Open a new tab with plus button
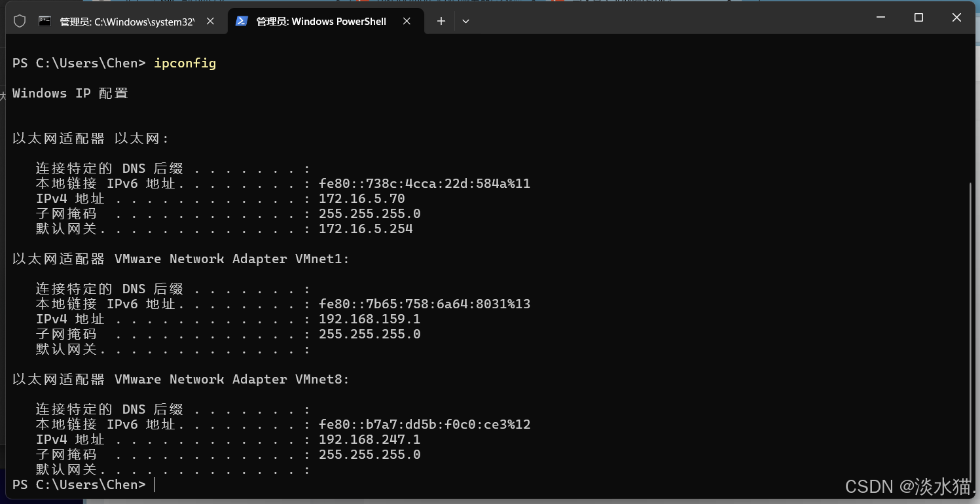Image resolution: width=980 pixels, height=504 pixels. coord(441,21)
